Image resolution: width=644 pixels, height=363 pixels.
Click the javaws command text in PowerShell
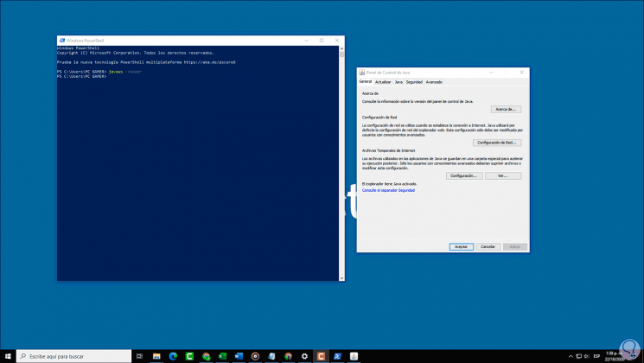pyautogui.click(x=116, y=72)
